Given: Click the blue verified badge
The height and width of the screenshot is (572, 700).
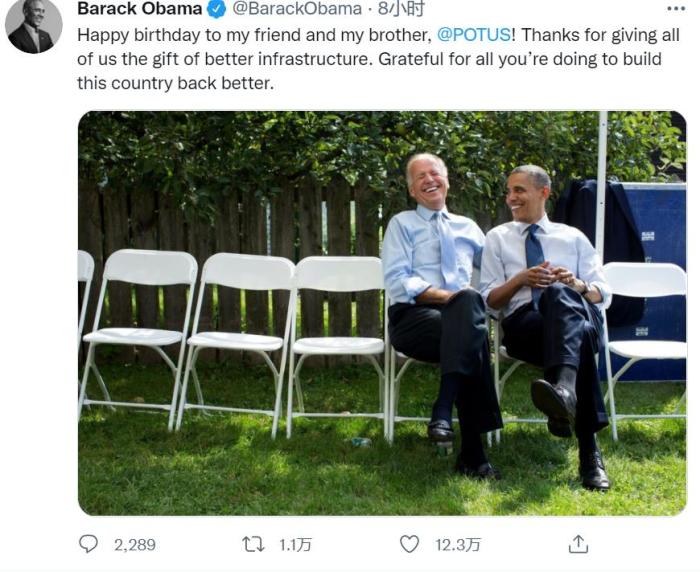Looking at the screenshot, I should coord(216,9).
